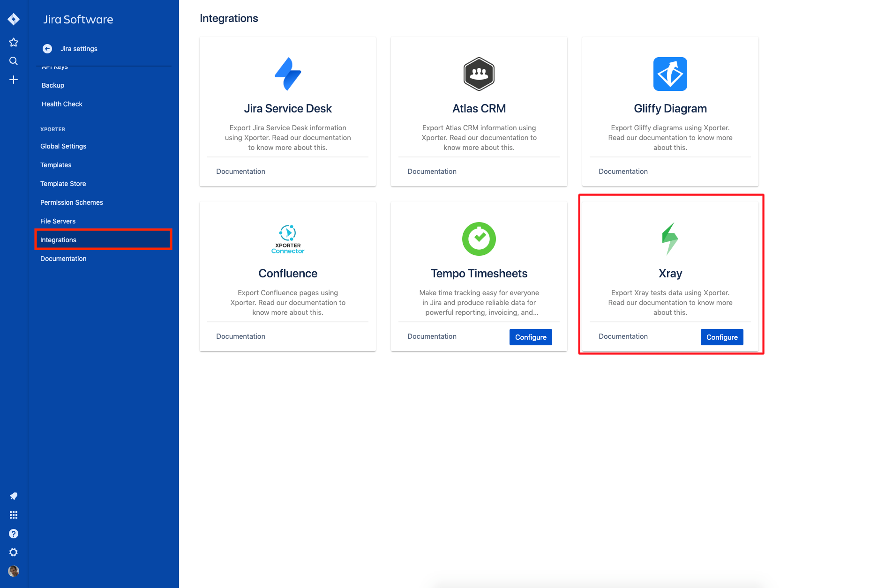Open starred items via star icon
The image size is (870, 588).
tap(14, 42)
